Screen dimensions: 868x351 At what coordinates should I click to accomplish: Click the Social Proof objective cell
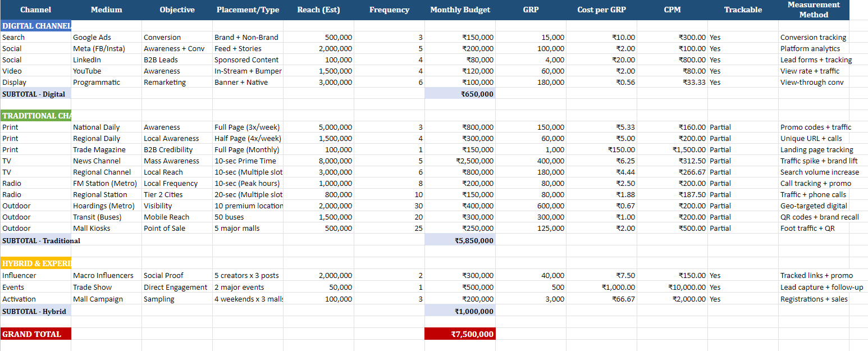point(177,275)
